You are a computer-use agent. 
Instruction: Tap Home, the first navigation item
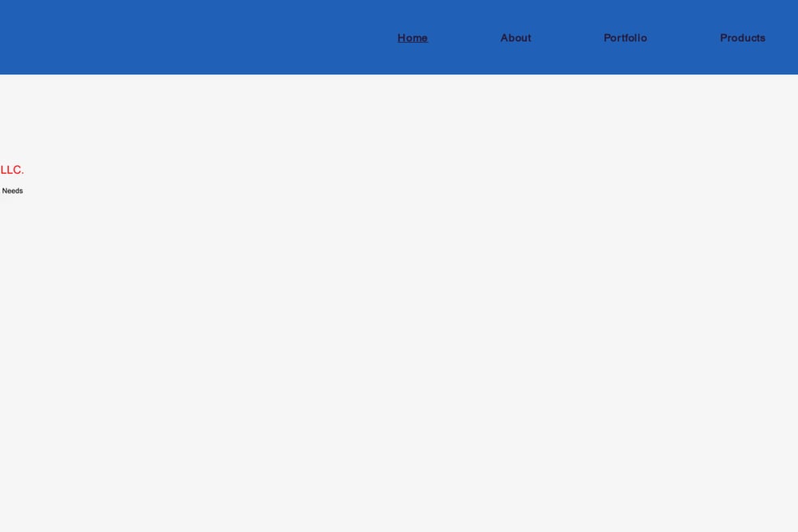413,38
